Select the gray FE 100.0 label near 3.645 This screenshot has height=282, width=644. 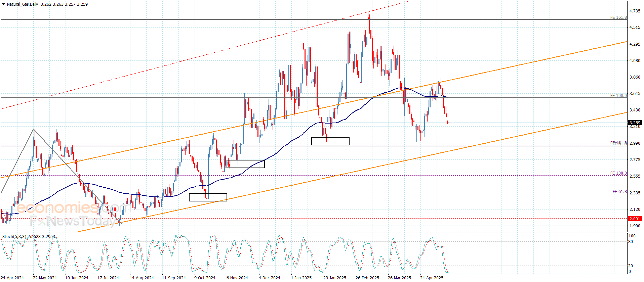click(618, 96)
